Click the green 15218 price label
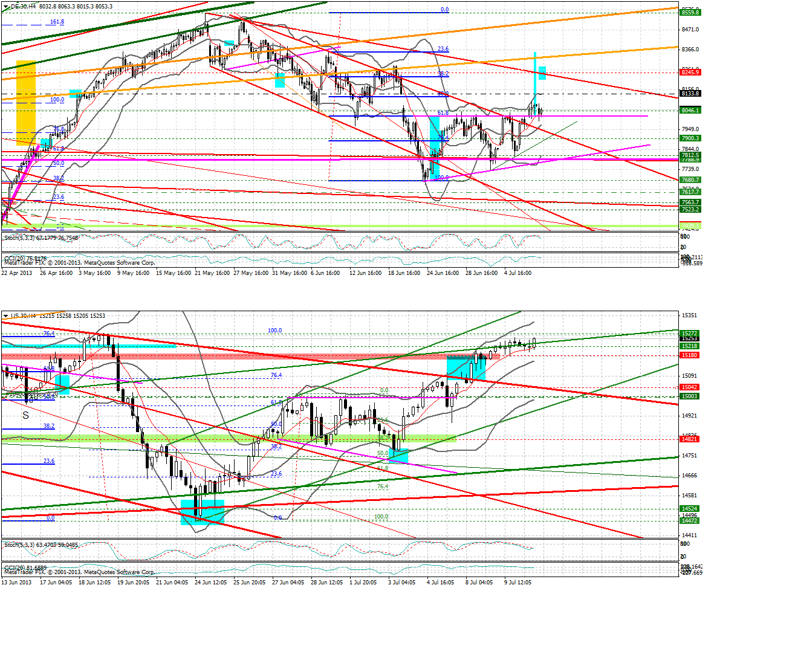The width and height of the screenshot is (798, 672). (689, 346)
